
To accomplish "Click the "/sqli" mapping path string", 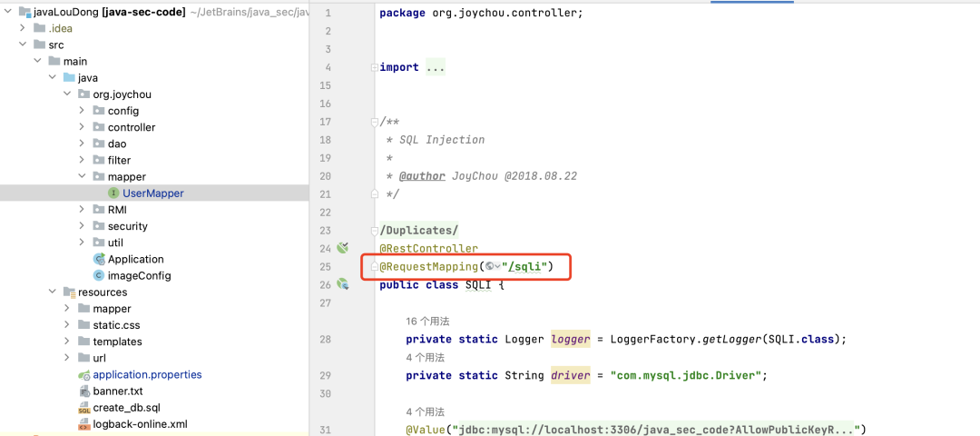I will tap(525, 267).
